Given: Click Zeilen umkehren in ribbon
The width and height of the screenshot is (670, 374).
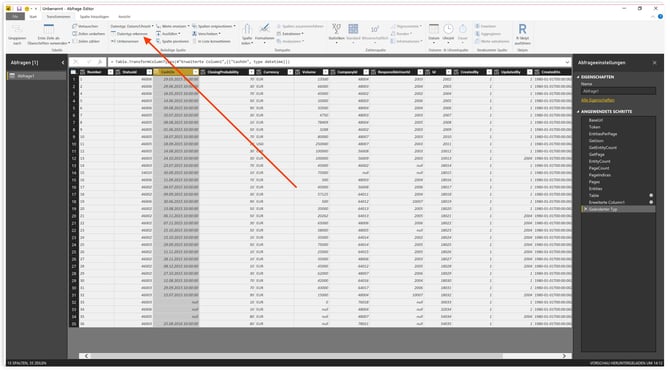Looking at the screenshot, I should (88, 34).
